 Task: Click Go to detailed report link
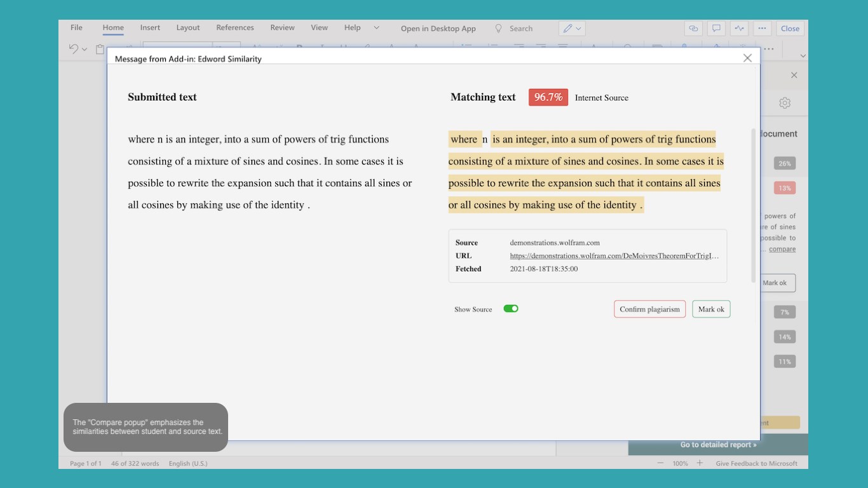tap(718, 445)
